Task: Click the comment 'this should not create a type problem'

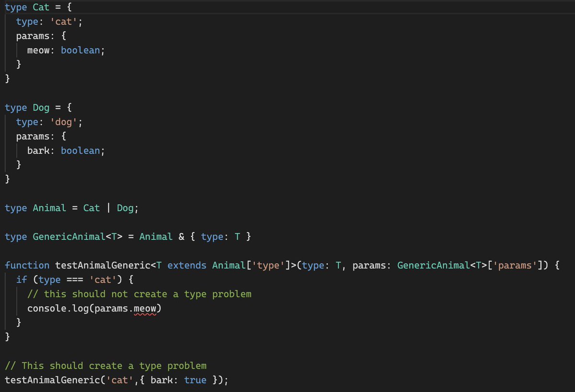Action: pos(139,294)
